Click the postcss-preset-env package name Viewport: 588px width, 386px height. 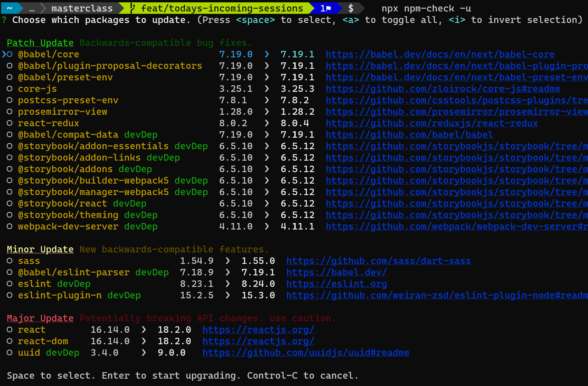pos(68,100)
